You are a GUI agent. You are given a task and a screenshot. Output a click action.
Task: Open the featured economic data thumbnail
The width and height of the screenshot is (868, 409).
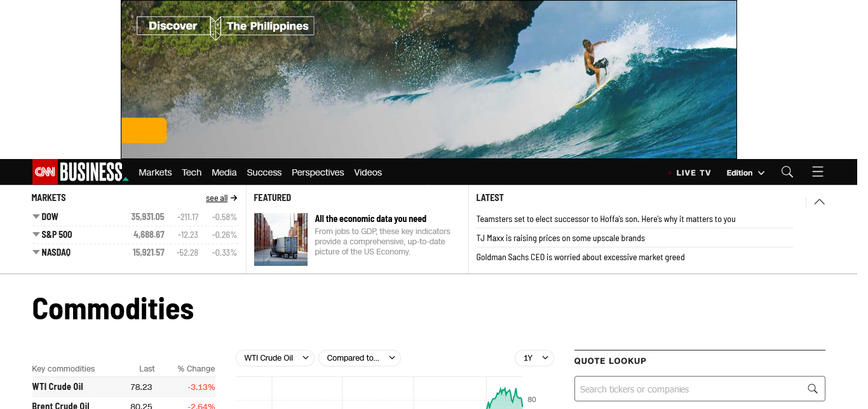280,239
